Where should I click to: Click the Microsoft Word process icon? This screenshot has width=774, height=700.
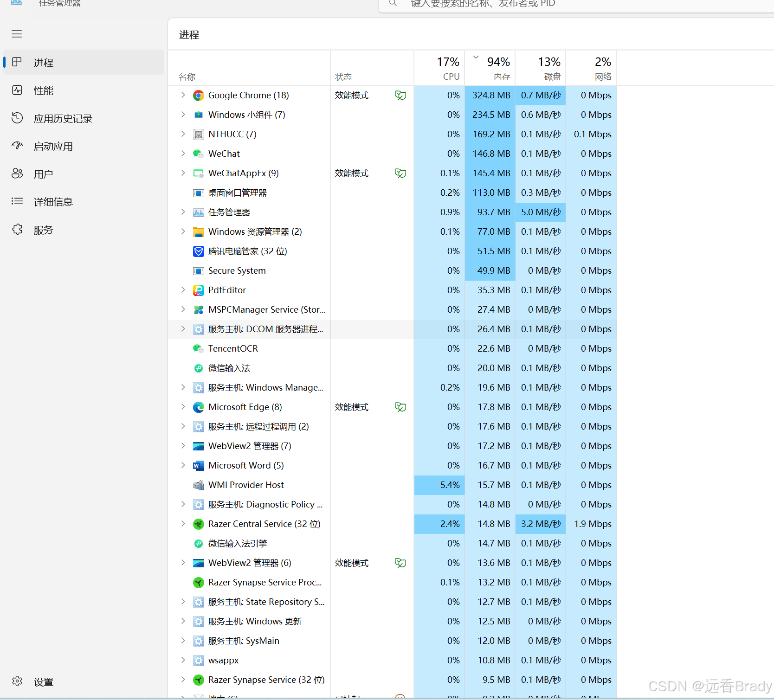pos(199,466)
